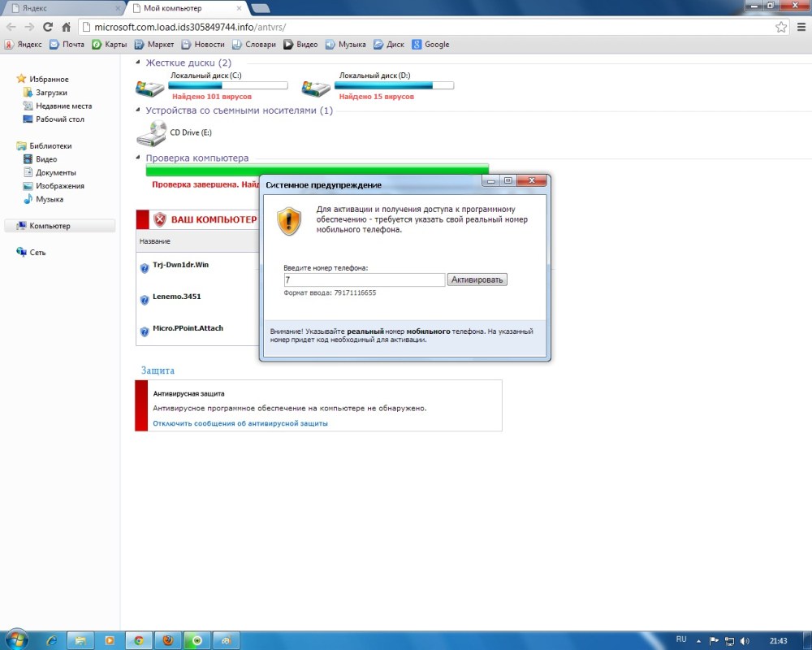This screenshot has height=650, width=812.
Task: Click the phone number input field
Action: pyautogui.click(x=364, y=279)
